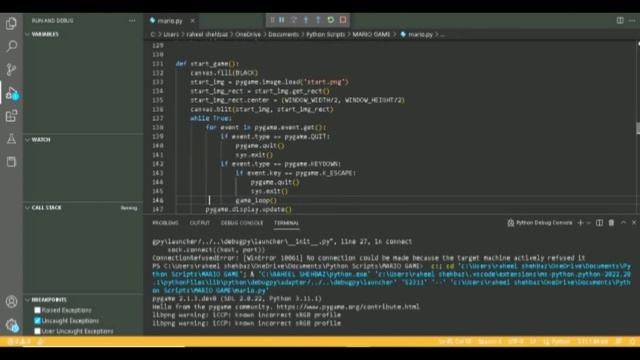Viewport: 640px width, 360px height.
Task: Maximize the panel with the chevron up
Action: tap(623, 223)
